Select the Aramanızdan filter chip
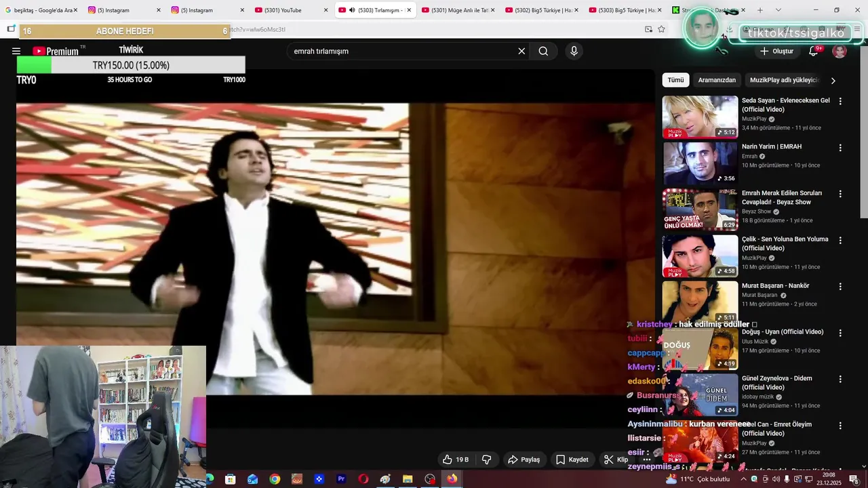This screenshot has width=868, height=488. [717, 80]
